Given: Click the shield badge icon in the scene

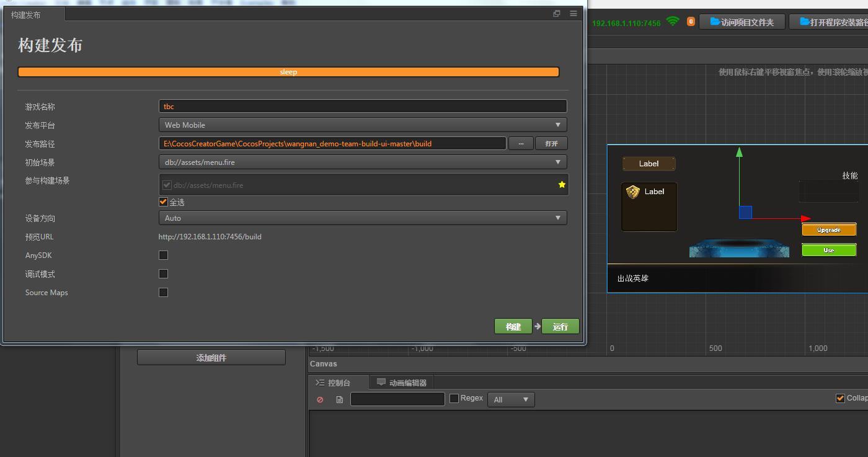Looking at the screenshot, I should 633,192.
